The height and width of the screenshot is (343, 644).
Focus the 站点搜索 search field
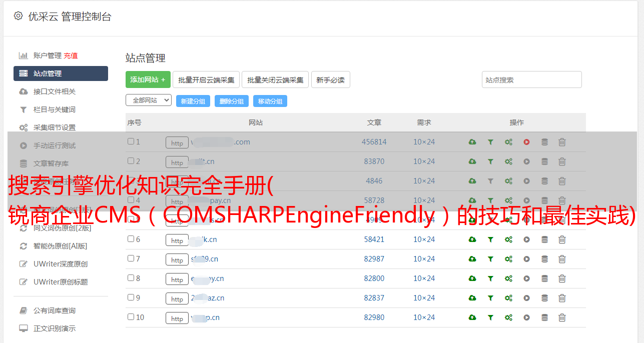pyautogui.click(x=532, y=79)
